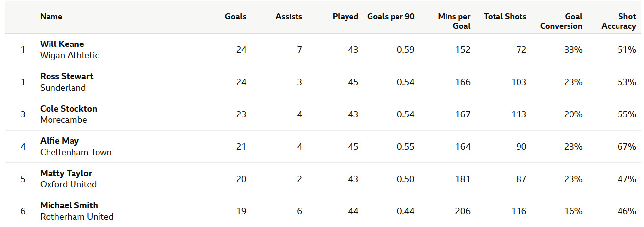Click the Goals column header
This screenshot has width=644, height=227.
[x=235, y=17]
